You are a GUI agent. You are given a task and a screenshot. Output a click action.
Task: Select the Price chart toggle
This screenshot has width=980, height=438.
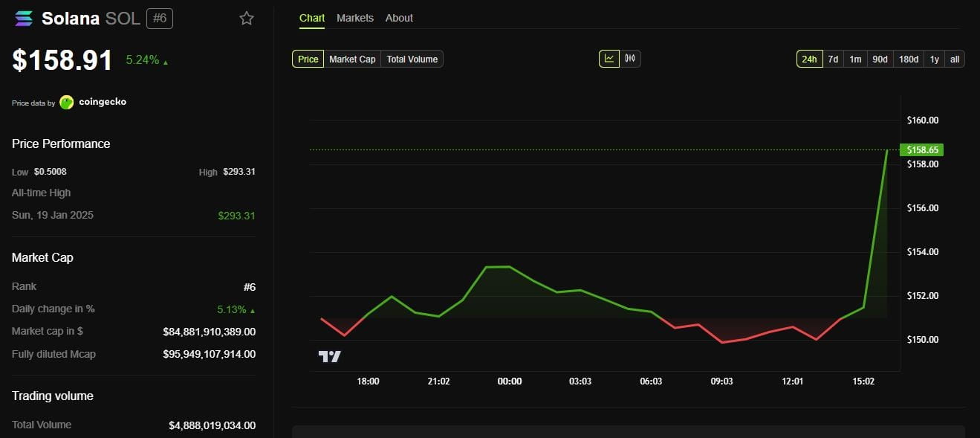pyautogui.click(x=308, y=59)
